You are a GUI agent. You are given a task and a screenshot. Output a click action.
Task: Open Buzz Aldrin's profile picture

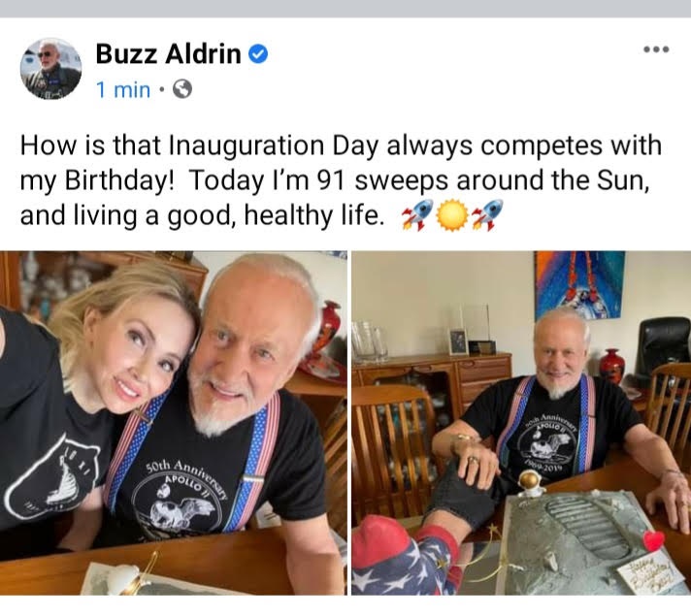click(x=50, y=68)
